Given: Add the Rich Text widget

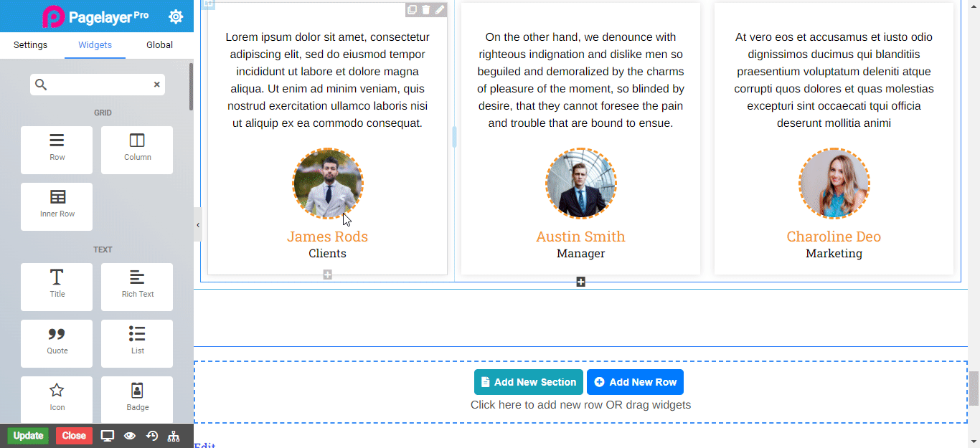Looking at the screenshot, I should pyautogui.click(x=137, y=286).
